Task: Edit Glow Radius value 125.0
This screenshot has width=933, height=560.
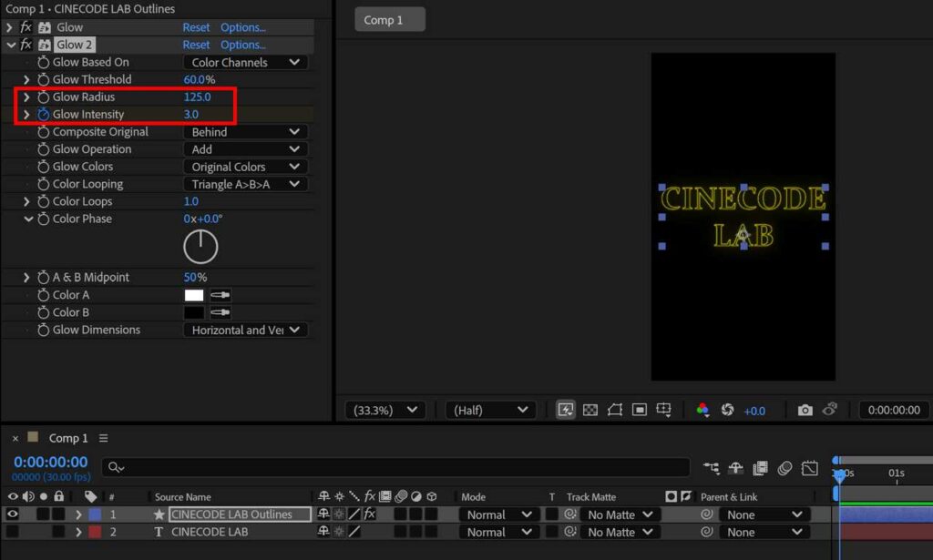Action: click(197, 97)
